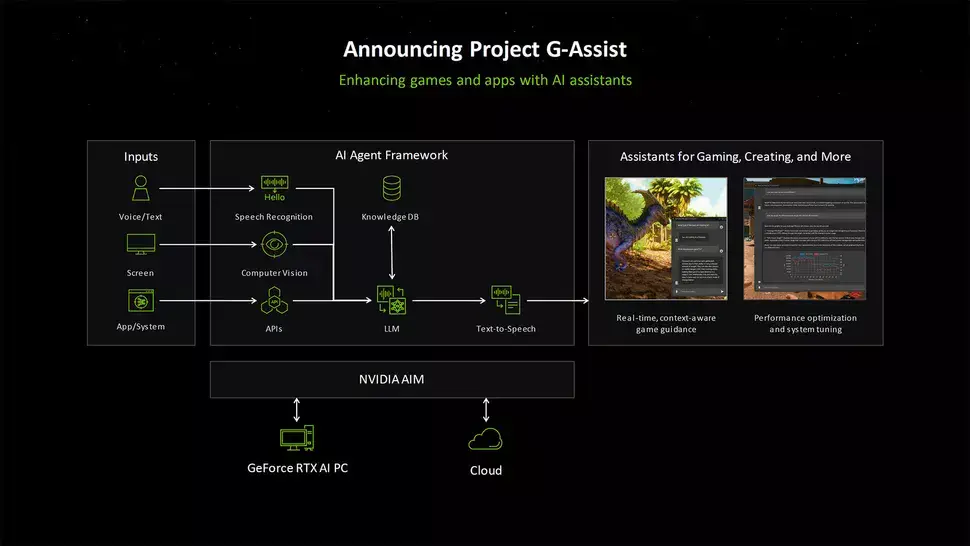
Task: Click the NVIDIA AIM box
Action: pos(392,380)
